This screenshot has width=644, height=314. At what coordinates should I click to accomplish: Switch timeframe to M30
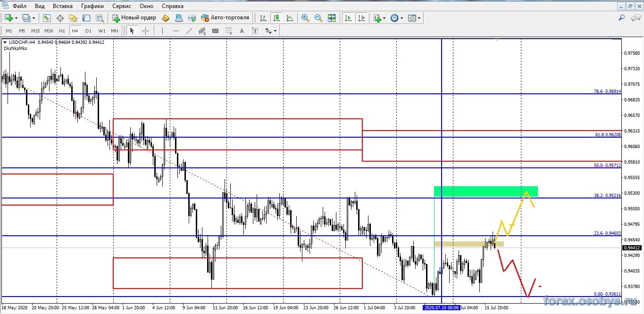click(x=49, y=31)
